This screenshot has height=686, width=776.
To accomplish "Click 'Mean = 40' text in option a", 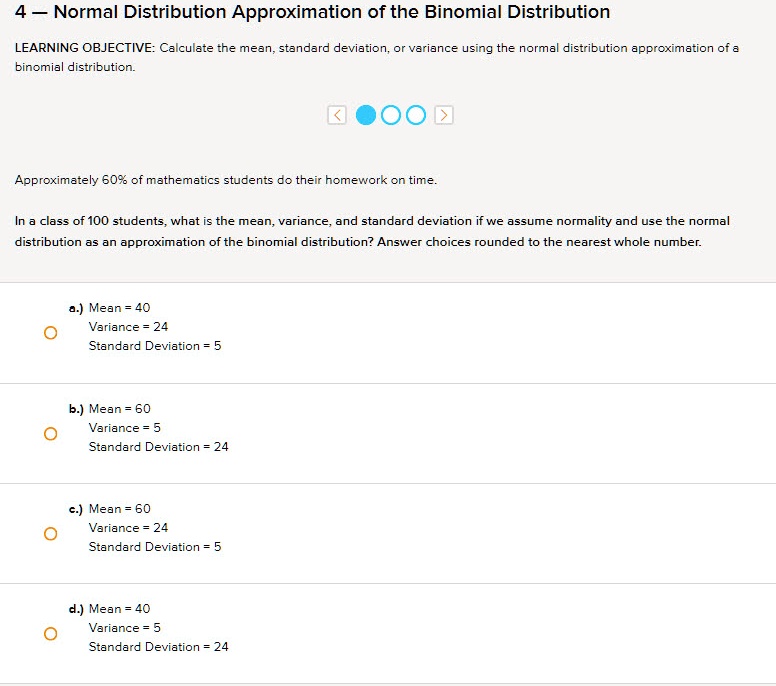I will click(119, 308).
